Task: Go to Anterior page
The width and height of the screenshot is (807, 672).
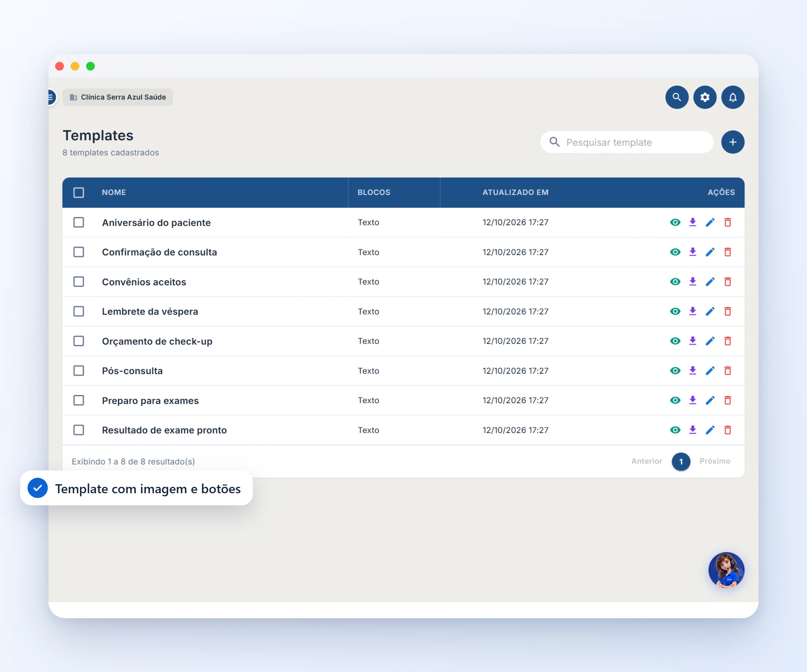Action: click(x=647, y=461)
